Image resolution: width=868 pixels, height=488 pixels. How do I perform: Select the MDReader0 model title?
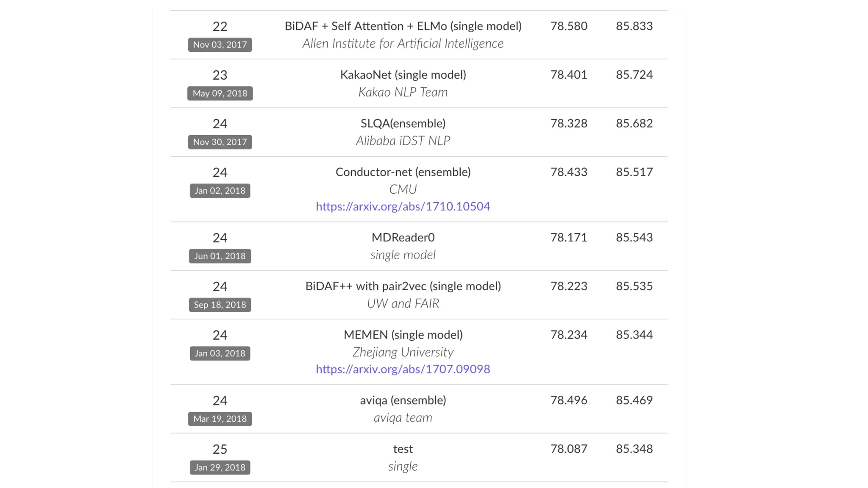pyautogui.click(x=403, y=238)
